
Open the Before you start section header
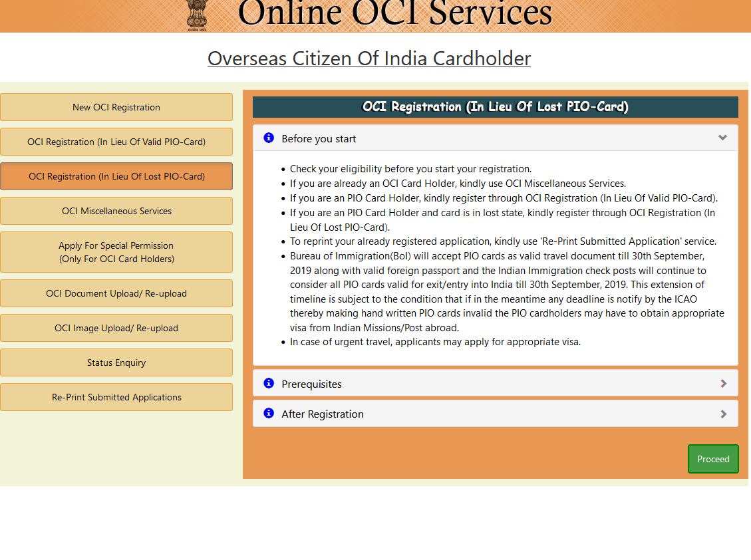point(496,138)
